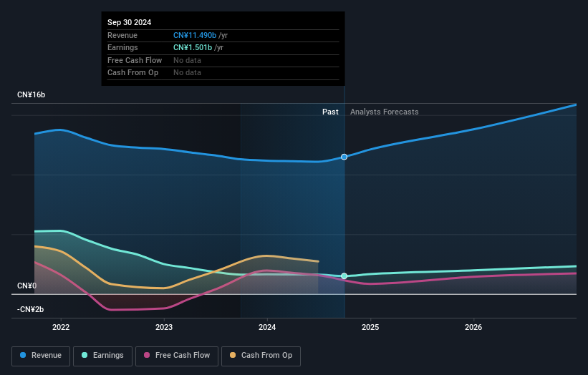Click the 2022 x-axis label

click(x=61, y=328)
